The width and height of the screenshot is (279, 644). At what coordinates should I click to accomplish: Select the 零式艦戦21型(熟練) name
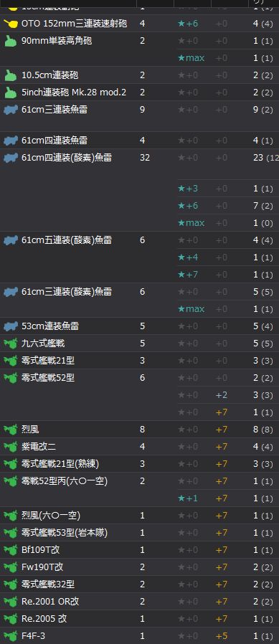pos(60,464)
